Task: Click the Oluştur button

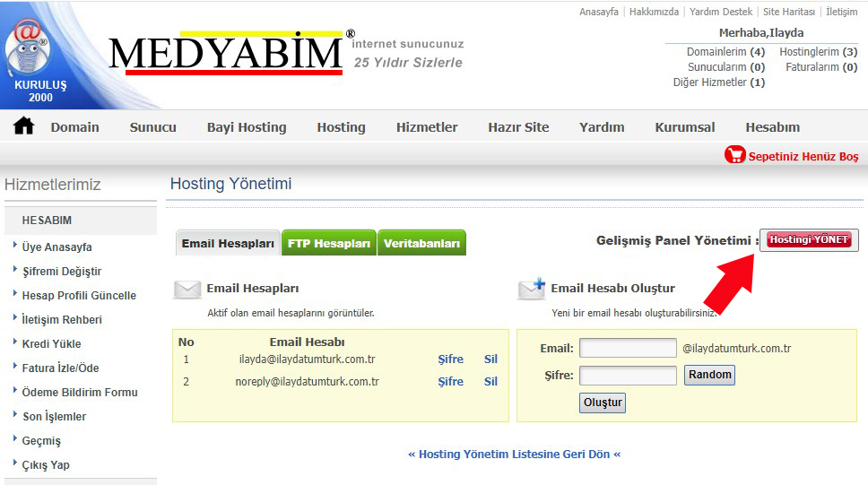Action: pyautogui.click(x=603, y=403)
